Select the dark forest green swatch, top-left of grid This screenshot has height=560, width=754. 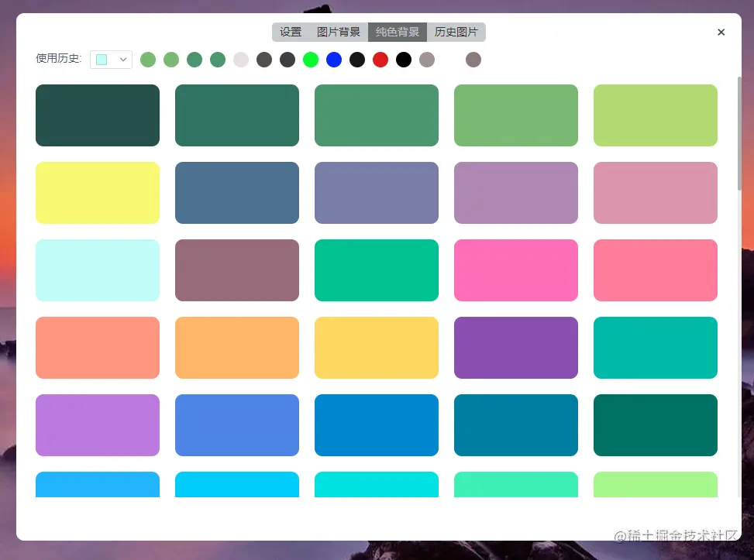[97, 115]
